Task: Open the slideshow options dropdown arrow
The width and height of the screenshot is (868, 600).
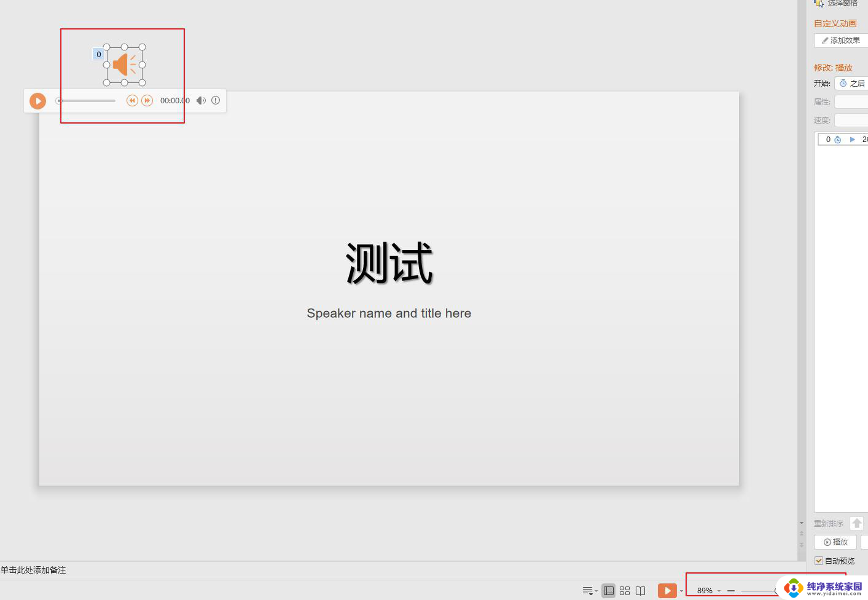Action: [x=681, y=591]
